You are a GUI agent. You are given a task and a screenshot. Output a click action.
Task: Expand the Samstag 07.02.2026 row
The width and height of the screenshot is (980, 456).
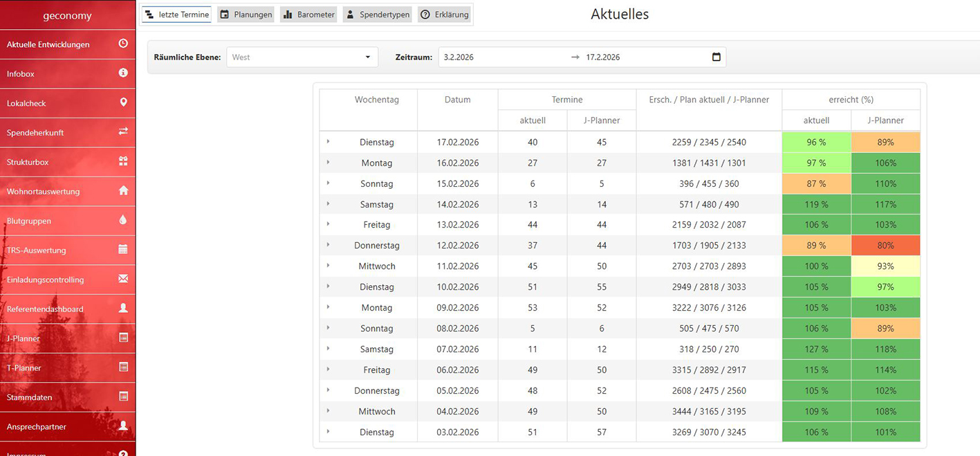click(x=328, y=349)
